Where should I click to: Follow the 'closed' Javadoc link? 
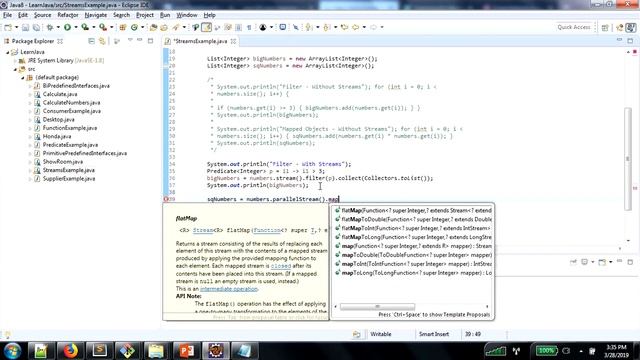pyautogui.click(x=281, y=266)
